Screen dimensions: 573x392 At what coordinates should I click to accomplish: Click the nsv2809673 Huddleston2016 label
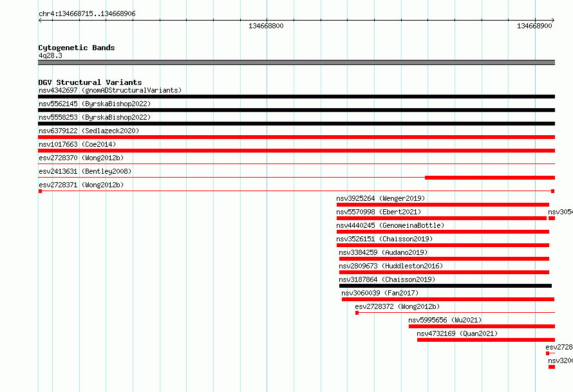tap(391, 266)
